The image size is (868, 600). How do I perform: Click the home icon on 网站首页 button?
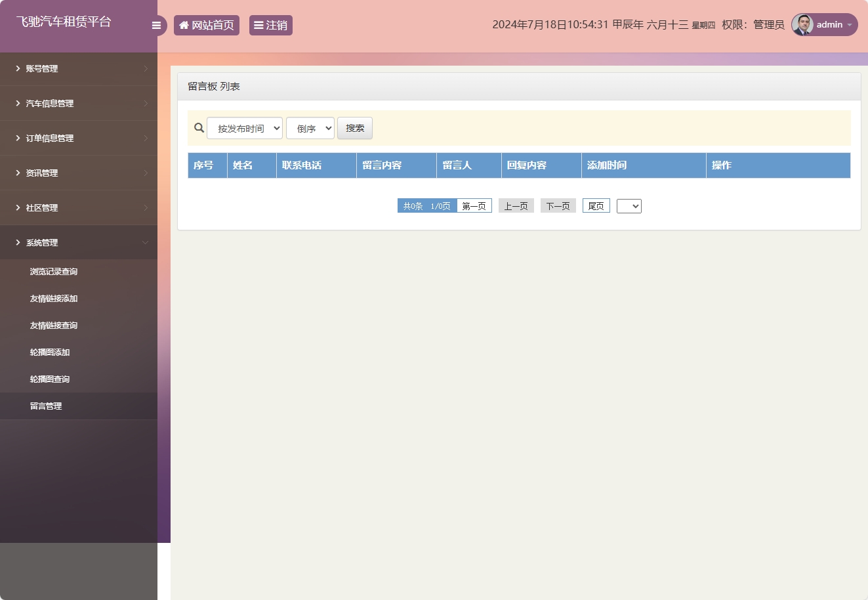tap(184, 25)
